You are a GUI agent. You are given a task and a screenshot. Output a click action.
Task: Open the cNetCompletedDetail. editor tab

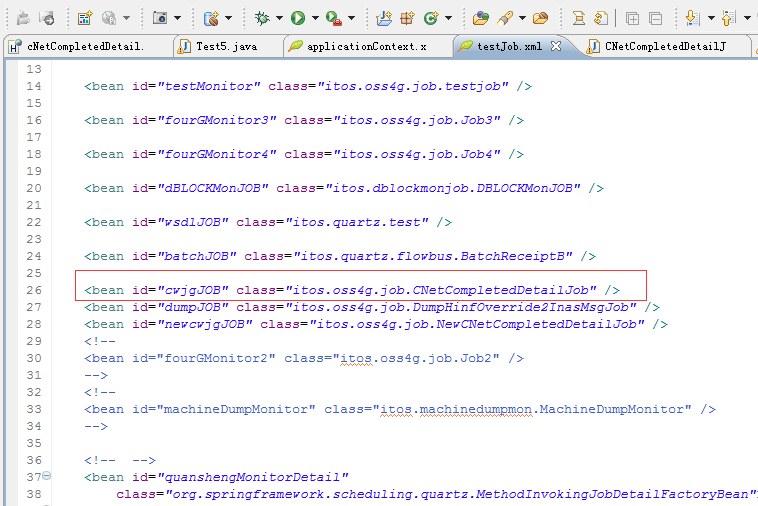click(x=84, y=46)
